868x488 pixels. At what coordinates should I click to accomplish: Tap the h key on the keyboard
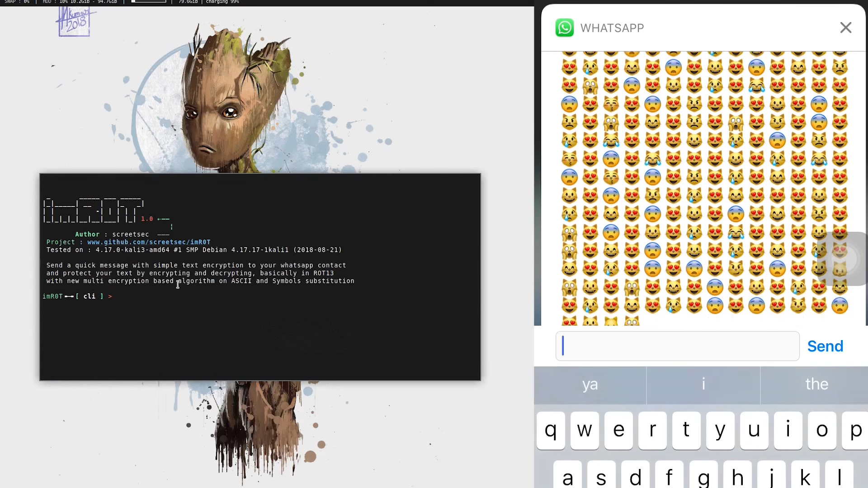pyautogui.click(x=737, y=474)
